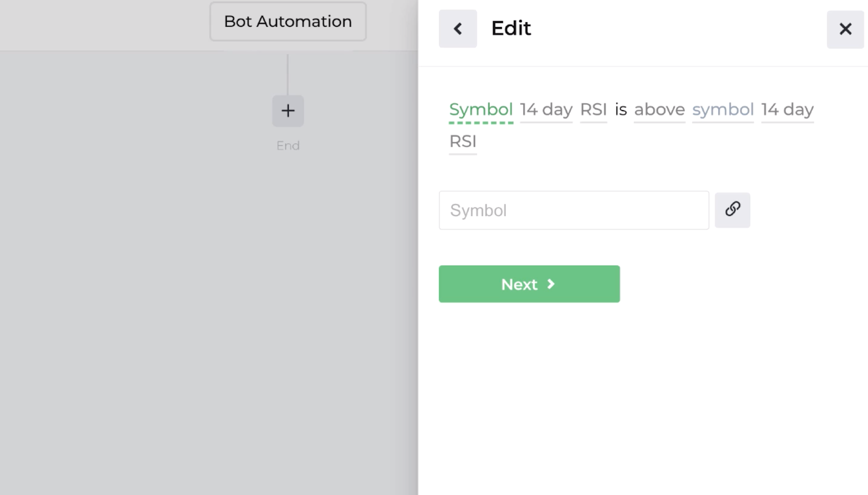Click the 'End' label under the plus
The width and height of the screenshot is (868, 495).
pos(288,146)
